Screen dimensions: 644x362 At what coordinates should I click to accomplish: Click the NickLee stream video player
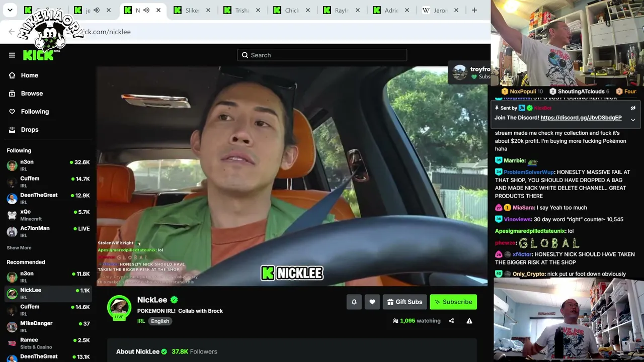292,176
